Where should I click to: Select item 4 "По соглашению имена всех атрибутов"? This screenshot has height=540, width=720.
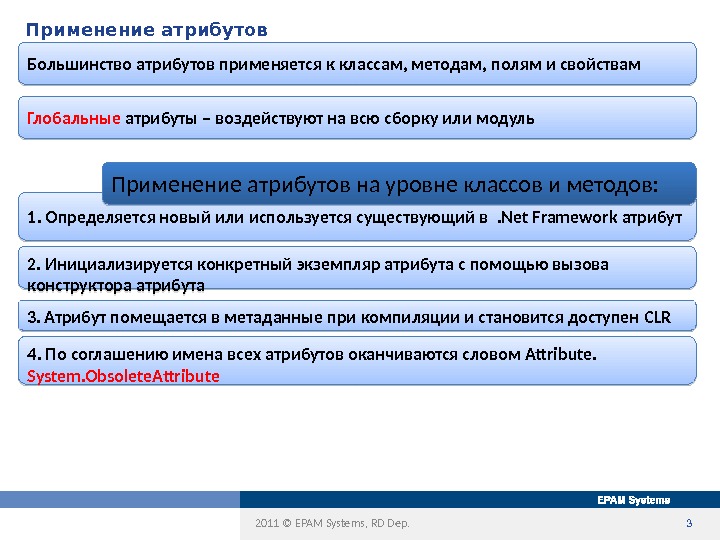(357, 360)
